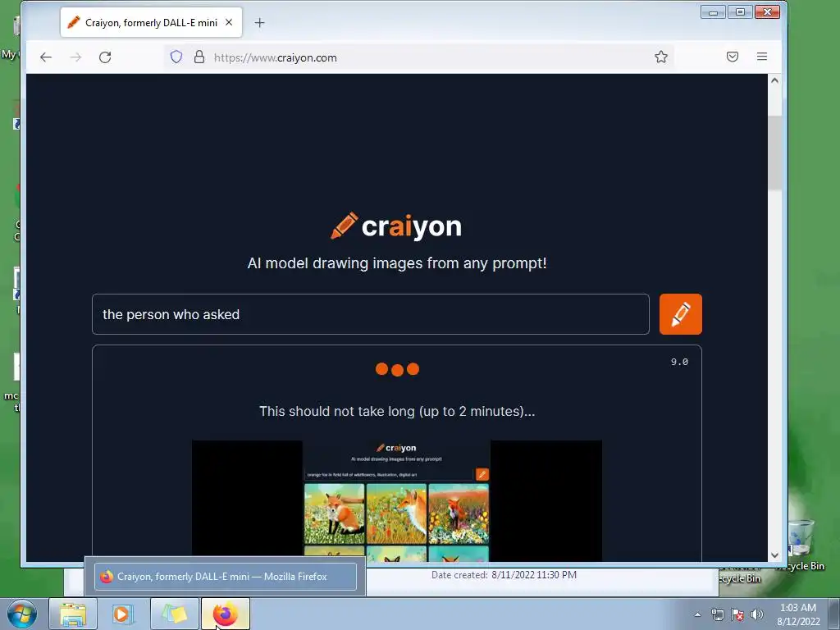840x630 pixels.
Task: Click the network tray icon
Action: coord(717,614)
